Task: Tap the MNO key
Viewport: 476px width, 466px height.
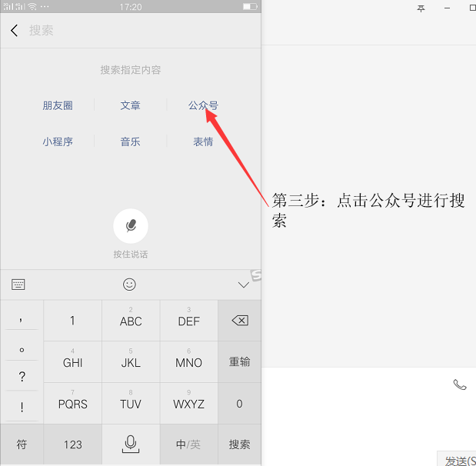Action: 188,361
